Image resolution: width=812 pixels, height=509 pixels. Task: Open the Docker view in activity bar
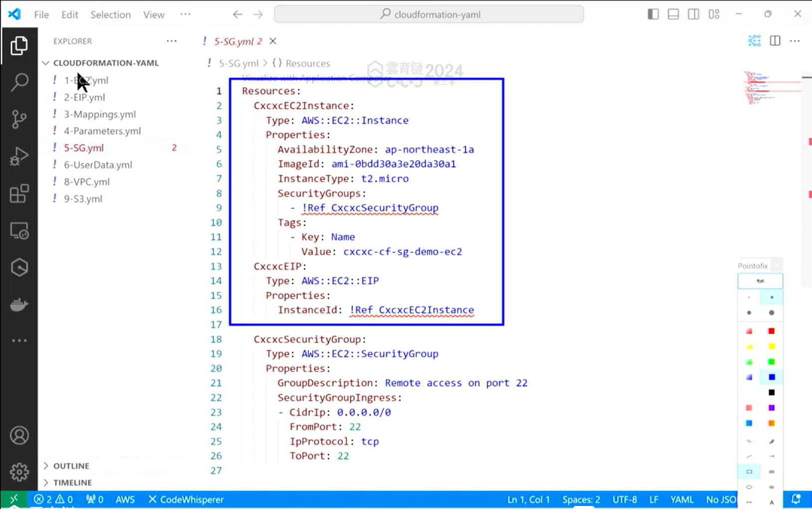point(19,304)
